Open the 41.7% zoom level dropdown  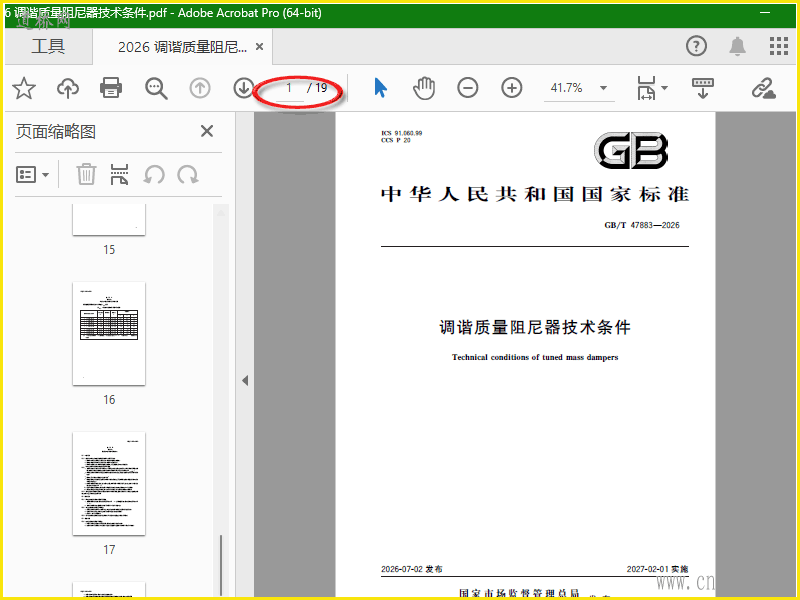click(x=604, y=88)
